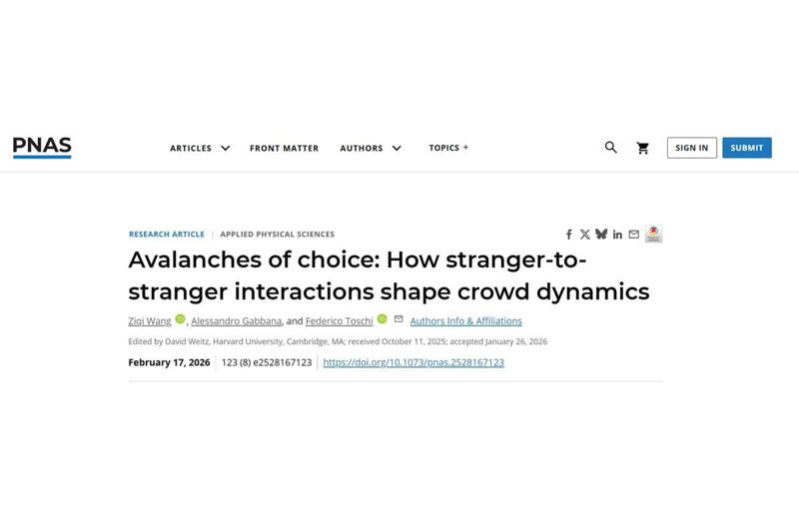Go to Front Matter section
Screen dimensions: 799x532
coord(284,148)
